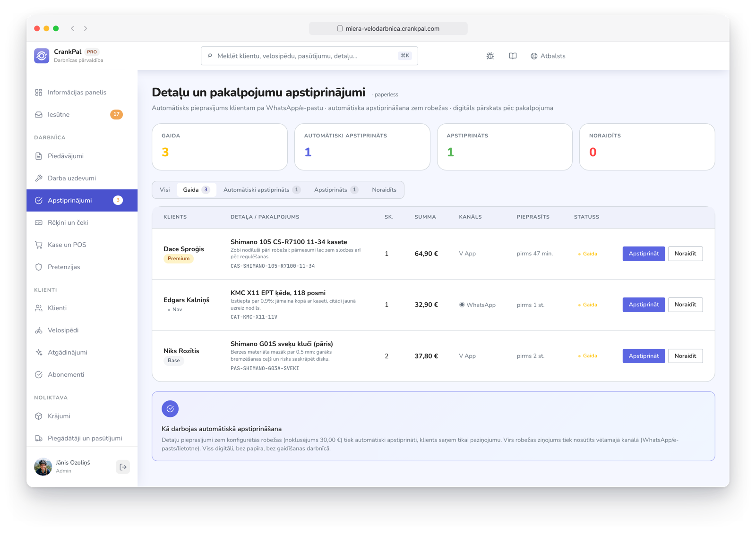Click the browser forward arrow

click(86, 28)
